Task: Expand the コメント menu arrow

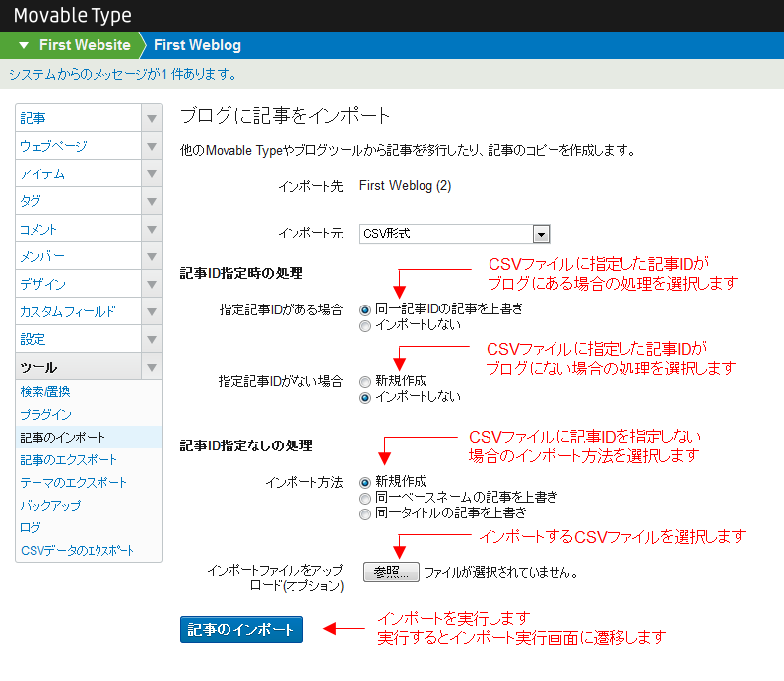Action: pyautogui.click(x=152, y=229)
